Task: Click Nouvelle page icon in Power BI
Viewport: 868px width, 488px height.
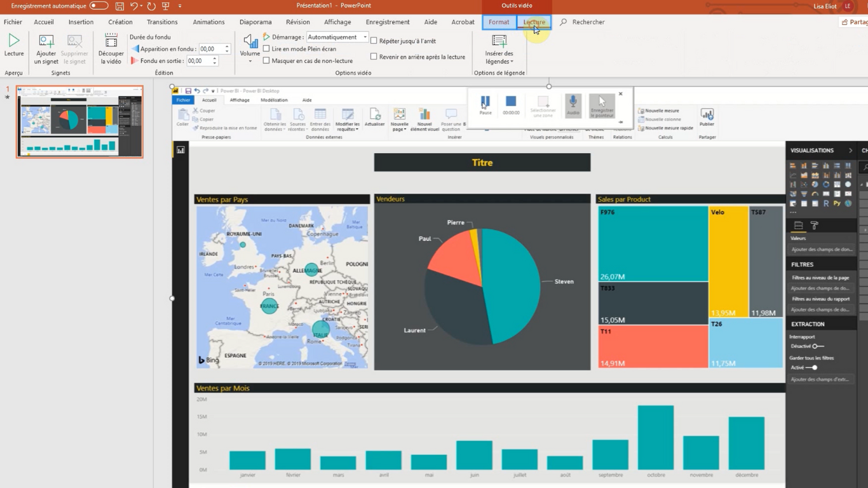Action: (x=400, y=114)
